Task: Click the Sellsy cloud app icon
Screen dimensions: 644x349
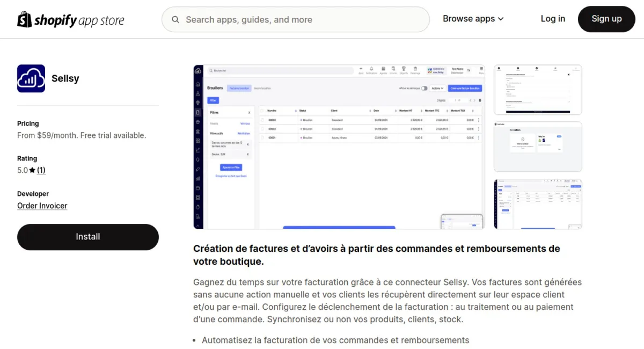Action: click(x=31, y=78)
